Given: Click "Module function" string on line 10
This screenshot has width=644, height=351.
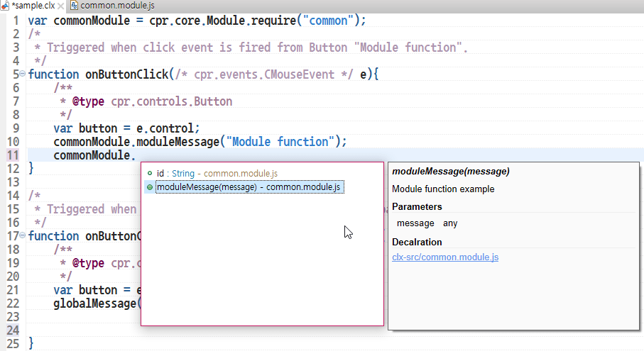Looking at the screenshot, I should pos(280,142).
